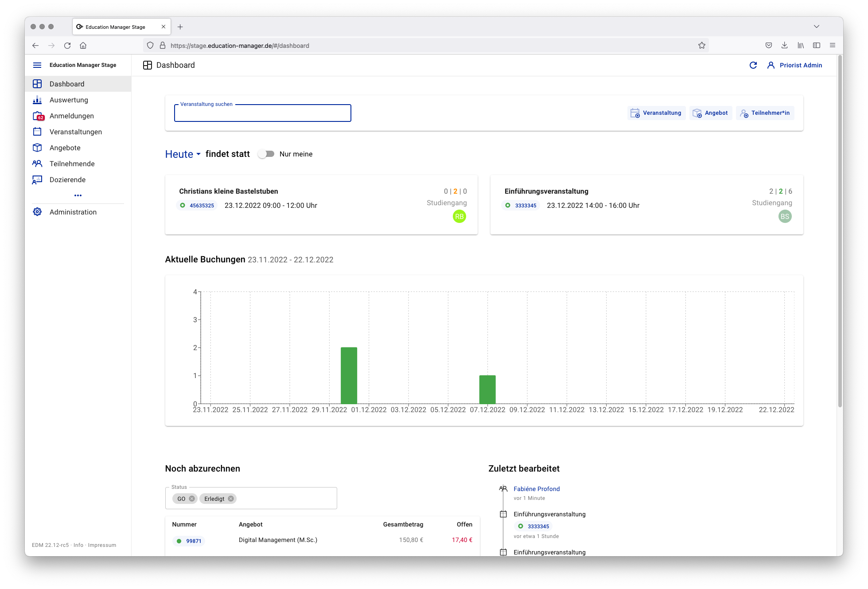Remove the Erledigt status filter chip

[230, 498]
